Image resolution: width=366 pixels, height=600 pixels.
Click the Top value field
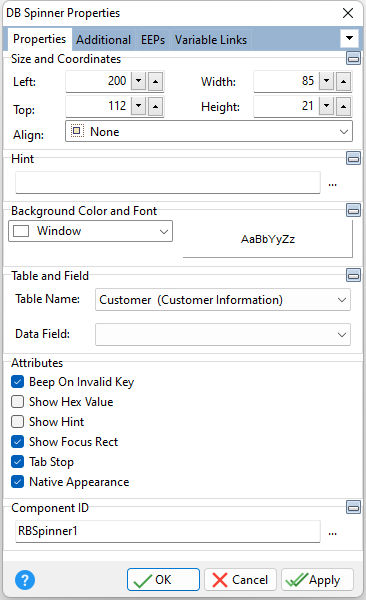[x=98, y=106]
